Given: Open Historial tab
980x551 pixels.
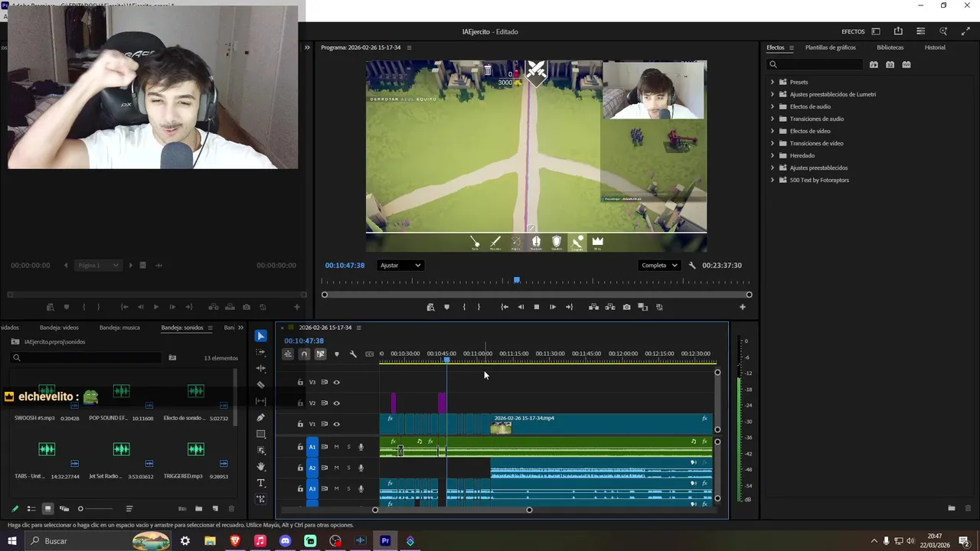Looking at the screenshot, I should (935, 47).
